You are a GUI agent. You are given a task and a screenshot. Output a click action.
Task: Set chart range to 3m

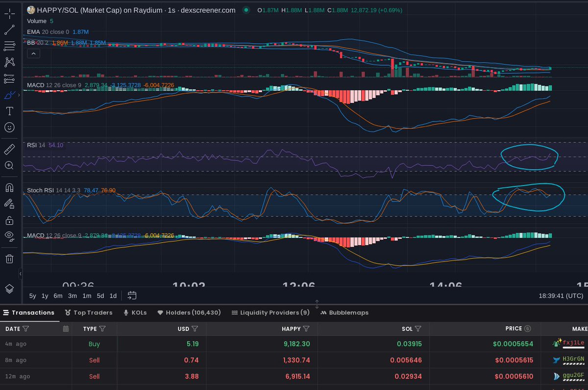[73, 296]
